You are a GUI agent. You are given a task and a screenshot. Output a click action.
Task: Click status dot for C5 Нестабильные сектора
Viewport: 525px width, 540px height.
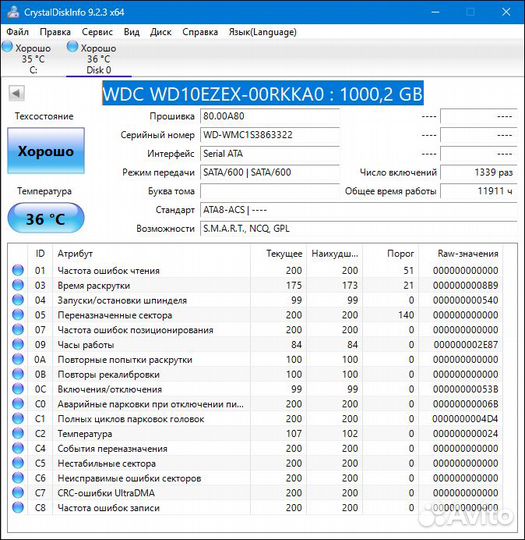point(18,463)
